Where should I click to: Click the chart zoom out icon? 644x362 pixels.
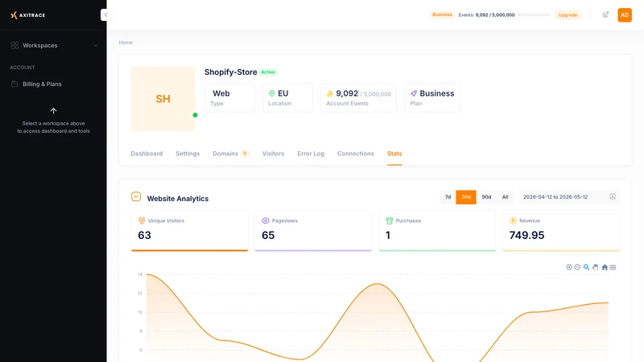[x=577, y=267]
